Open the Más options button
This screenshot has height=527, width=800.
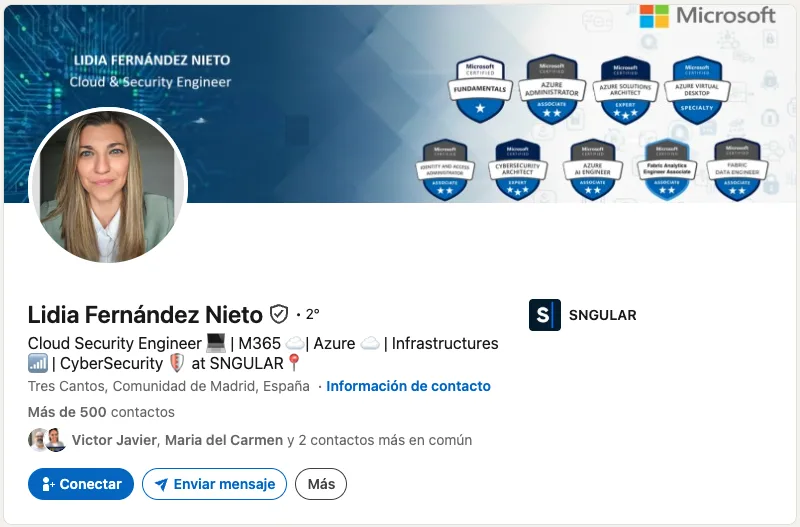pyautogui.click(x=321, y=484)
